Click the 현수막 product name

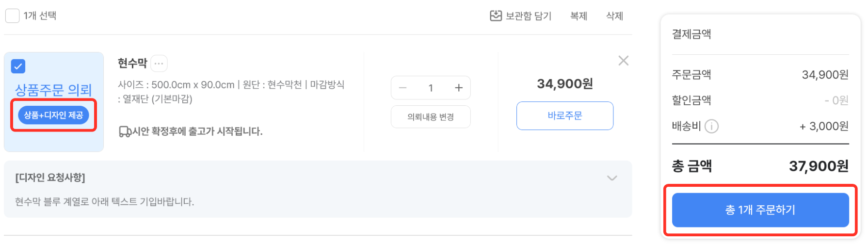pyautogui.click(x=132, y=63)
